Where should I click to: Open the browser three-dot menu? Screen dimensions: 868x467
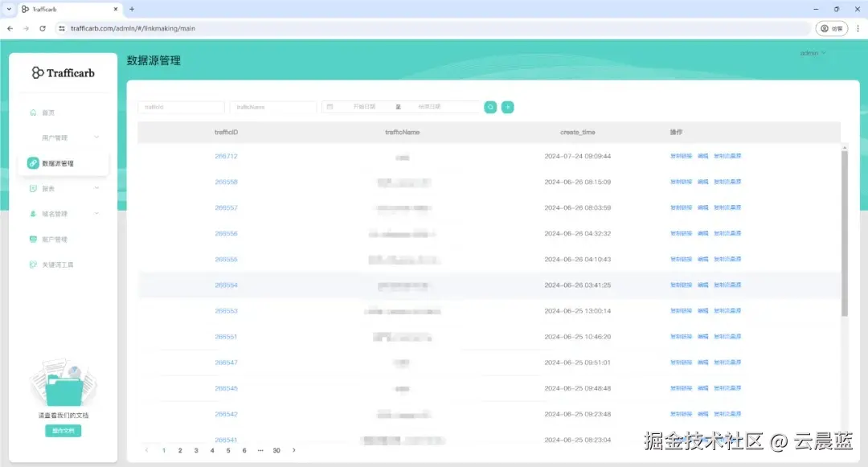(858, 28)
